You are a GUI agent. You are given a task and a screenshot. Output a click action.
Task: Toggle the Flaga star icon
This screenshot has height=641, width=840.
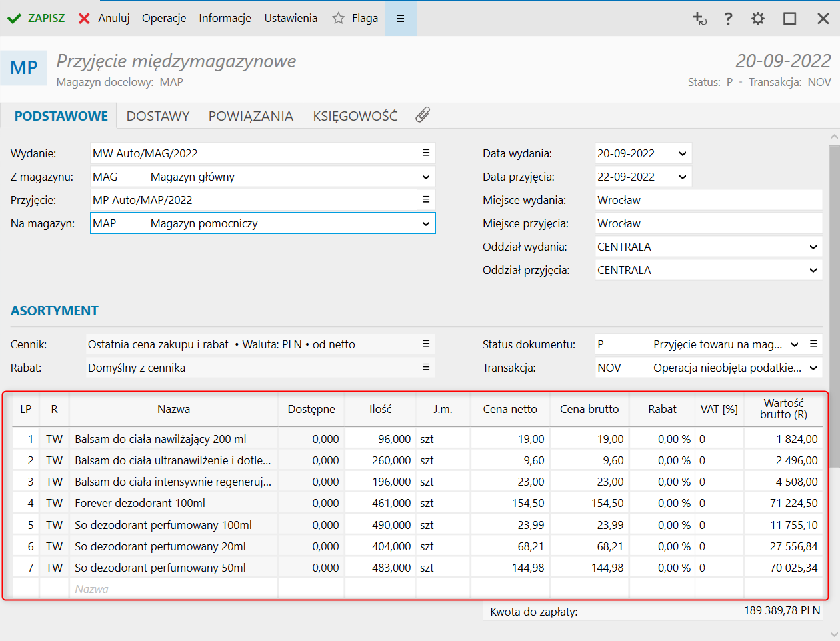click(x=339, y=19)
